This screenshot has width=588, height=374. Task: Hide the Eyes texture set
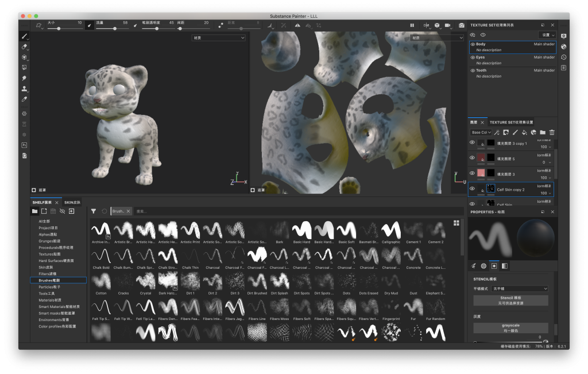pos(473,57)
